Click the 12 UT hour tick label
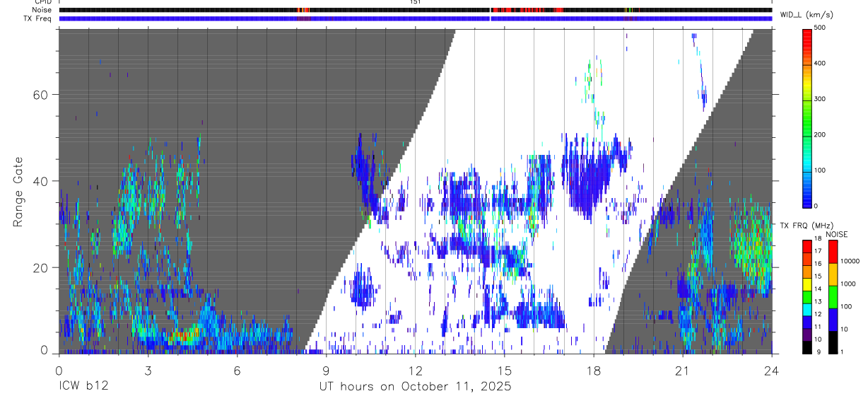Screen dimensions: 868x401 point(415,370)
